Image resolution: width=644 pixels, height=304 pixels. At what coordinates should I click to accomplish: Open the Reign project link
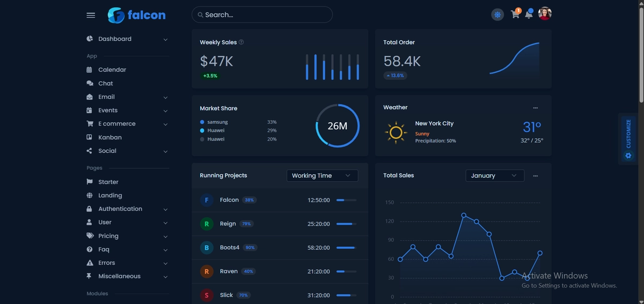tap(228, 224)
